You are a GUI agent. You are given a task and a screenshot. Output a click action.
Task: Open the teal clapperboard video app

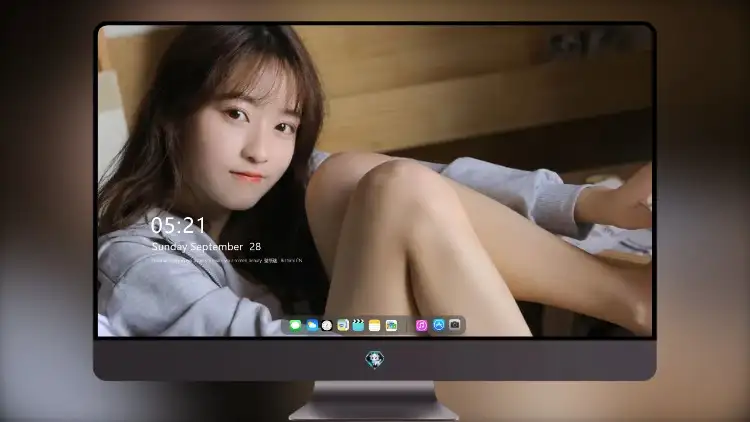[x=358, y=325]
